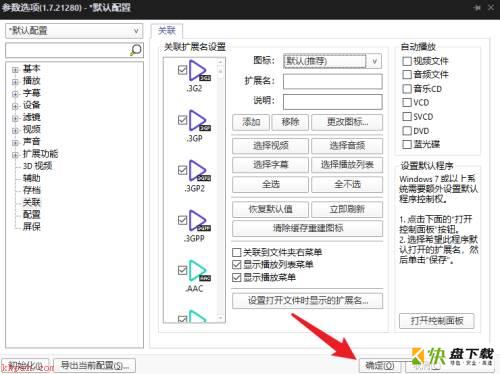Click the 打开控制面板 button
Screen dimensions: 500x374
(x=437, y=321)
